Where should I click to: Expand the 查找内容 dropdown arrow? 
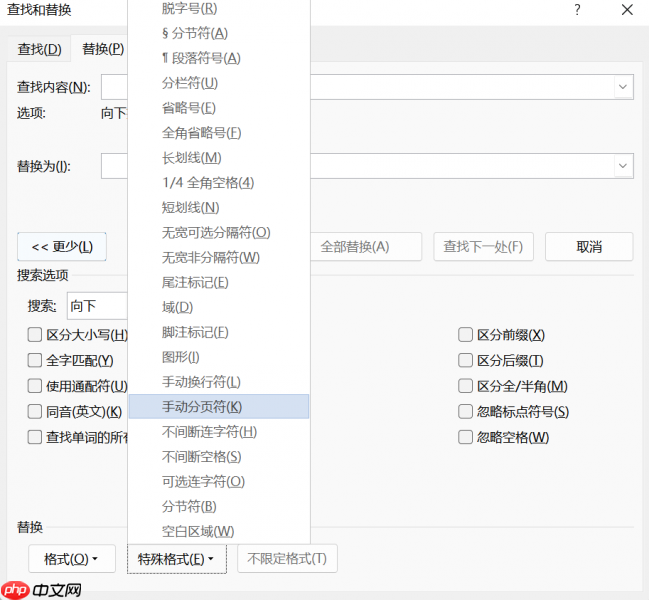coord(623,87)
